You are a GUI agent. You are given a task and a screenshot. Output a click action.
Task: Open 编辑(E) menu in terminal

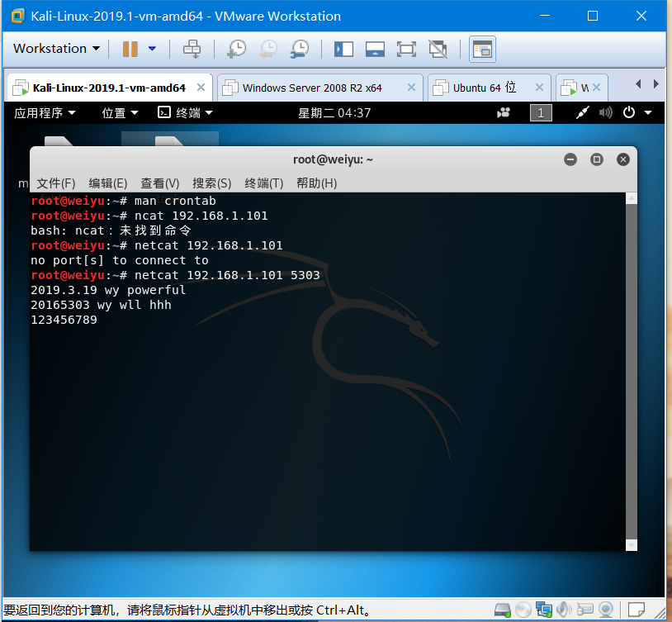pos(108,183)
